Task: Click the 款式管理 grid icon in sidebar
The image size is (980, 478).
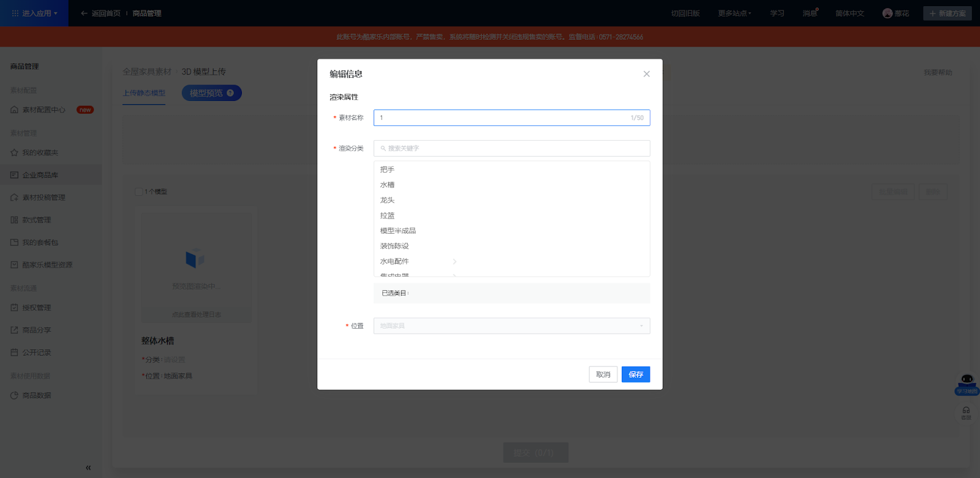Action: (x=14, y=220)
